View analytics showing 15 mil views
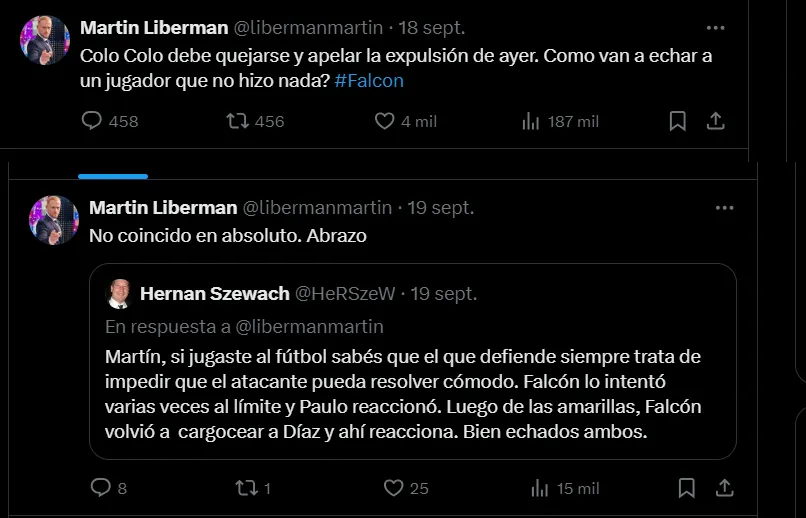 pyautogui.click(x=540, y=488)
